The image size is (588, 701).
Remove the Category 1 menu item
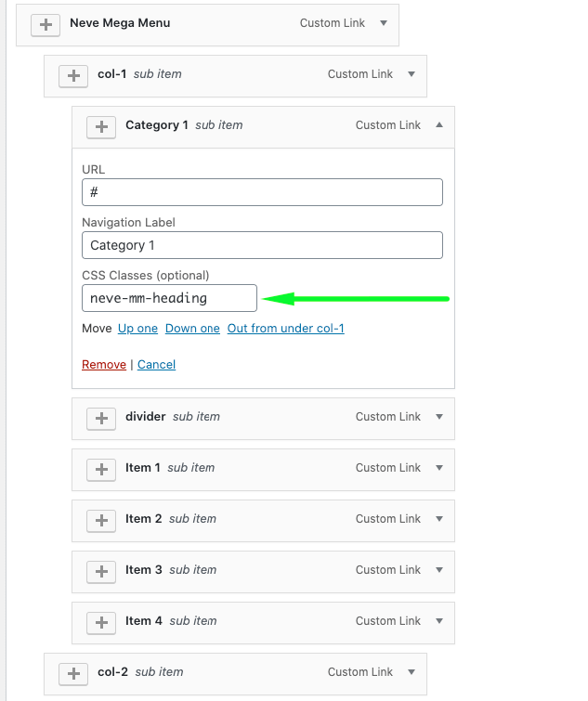(103, 365)
